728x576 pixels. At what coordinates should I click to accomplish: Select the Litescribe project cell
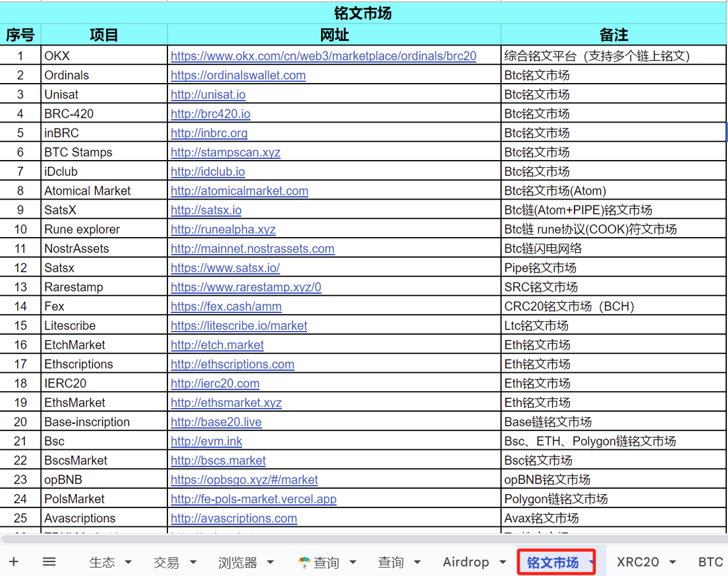click(x=104, y=326)
